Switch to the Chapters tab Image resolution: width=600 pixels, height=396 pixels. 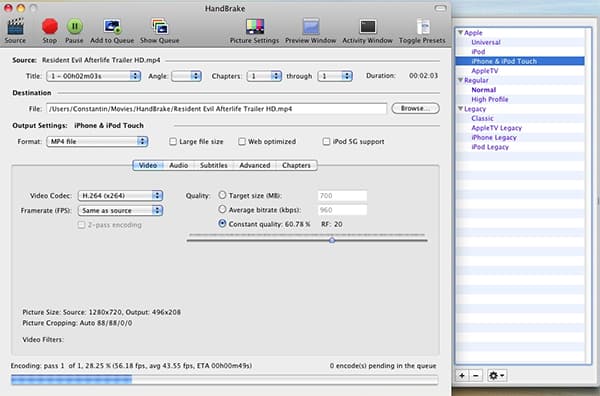296,165
